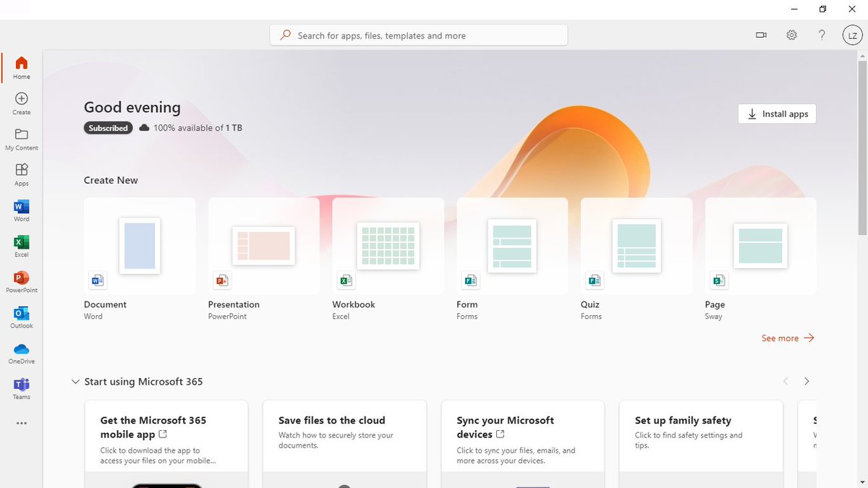Open the Apps page
This screenshot has height=488, width=868.
[x=22, y=174]
